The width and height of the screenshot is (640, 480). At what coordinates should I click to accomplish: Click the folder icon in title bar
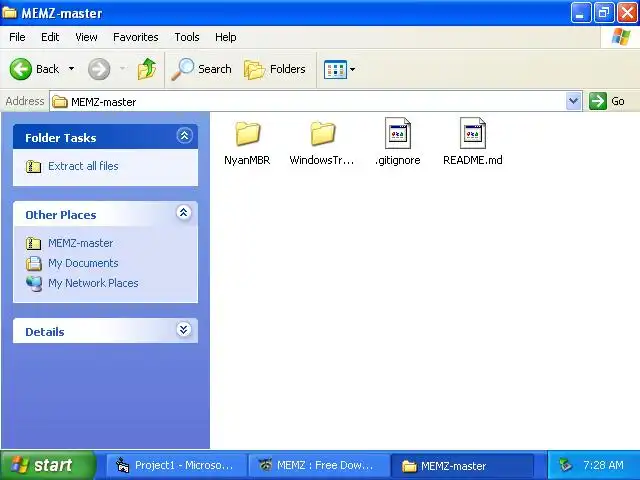[x=9, y=13]
